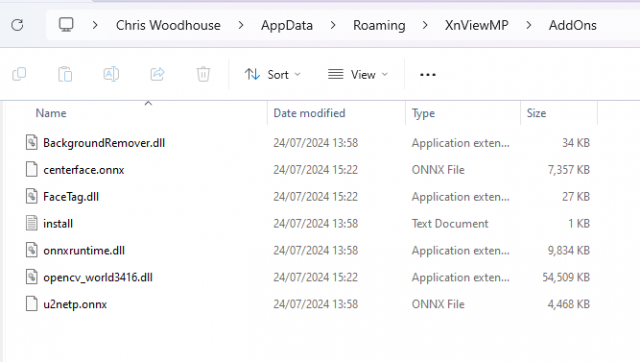Screen dimensions: 640x362
Task: Click the FaceTag.dll file icon
Action: coord(32,197)
